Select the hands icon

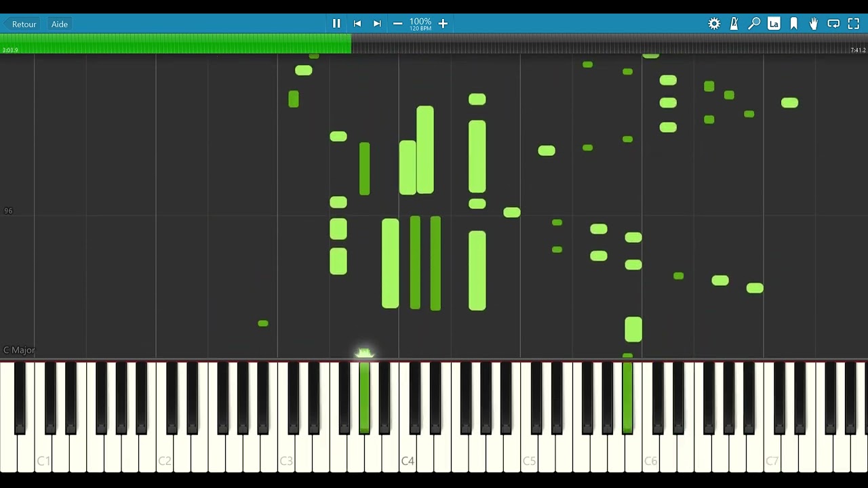814,24
